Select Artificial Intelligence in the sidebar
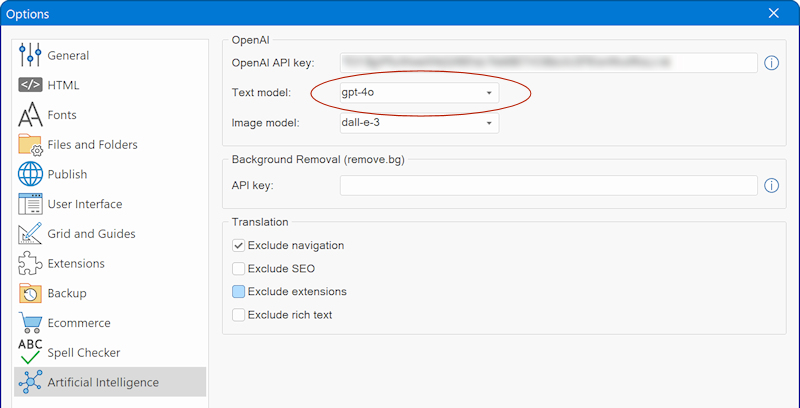The image size is (800, 408). [110, 382]
